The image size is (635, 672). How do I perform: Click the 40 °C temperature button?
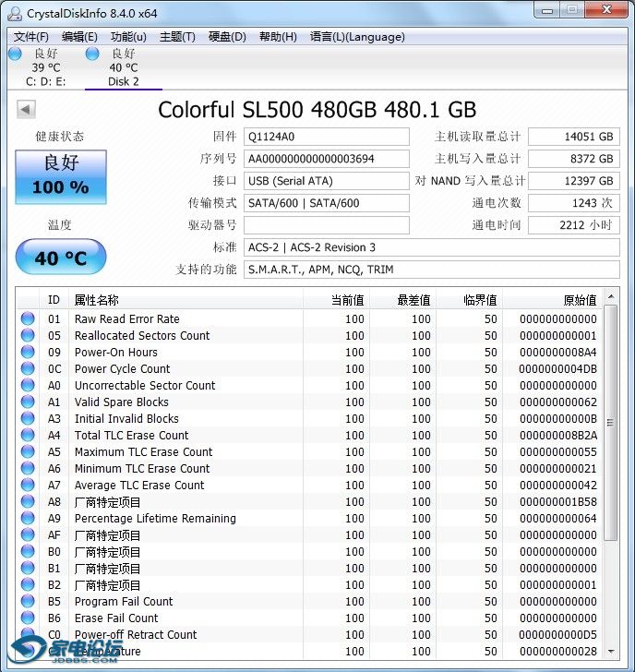61,258
